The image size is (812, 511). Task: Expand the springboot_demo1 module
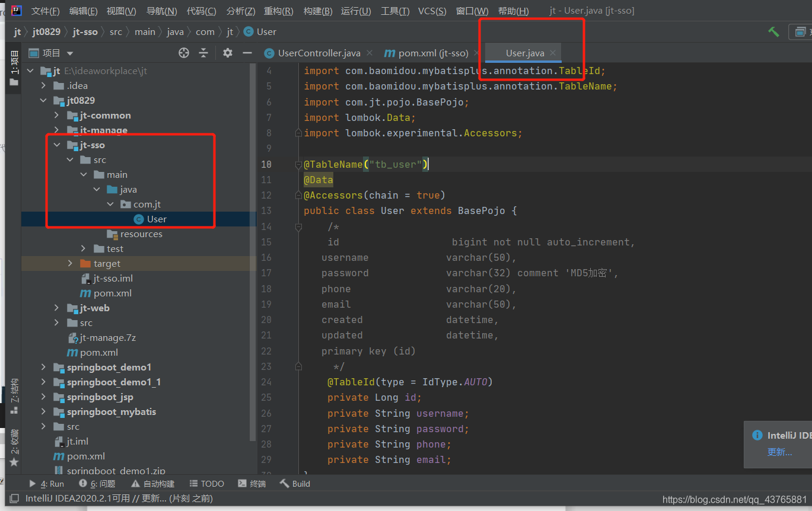pos(43,367)
